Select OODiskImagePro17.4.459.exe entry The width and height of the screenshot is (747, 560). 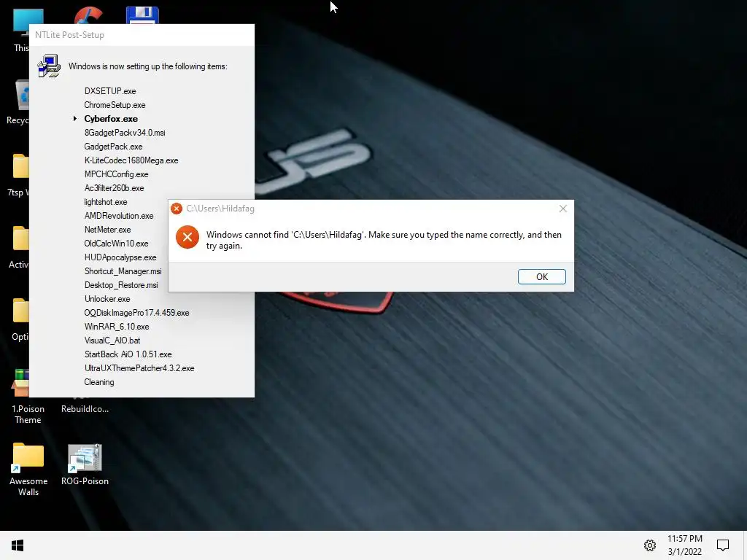(136, 313)
